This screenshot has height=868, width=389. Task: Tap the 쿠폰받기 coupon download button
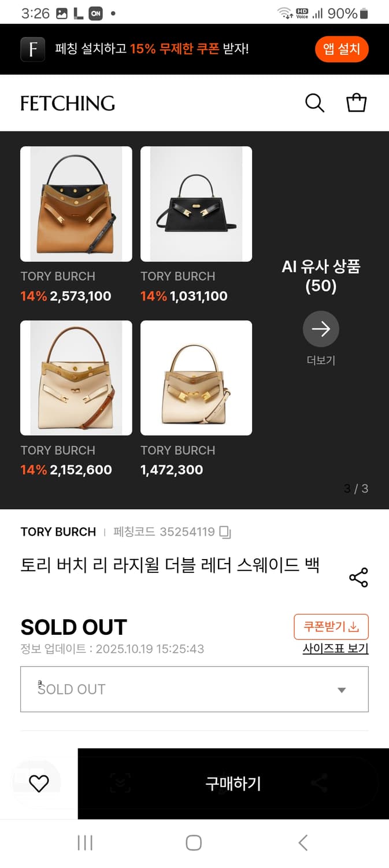(x=331, y=627)
